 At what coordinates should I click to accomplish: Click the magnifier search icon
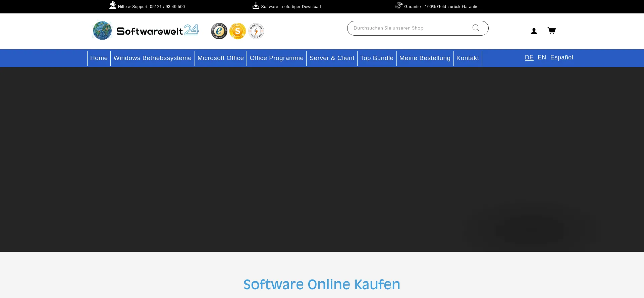476,28
